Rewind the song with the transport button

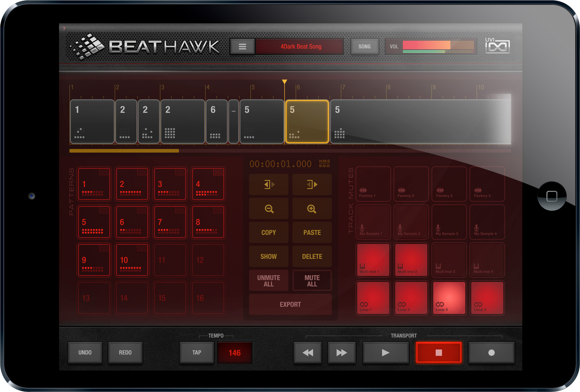[x=308, y=353]
